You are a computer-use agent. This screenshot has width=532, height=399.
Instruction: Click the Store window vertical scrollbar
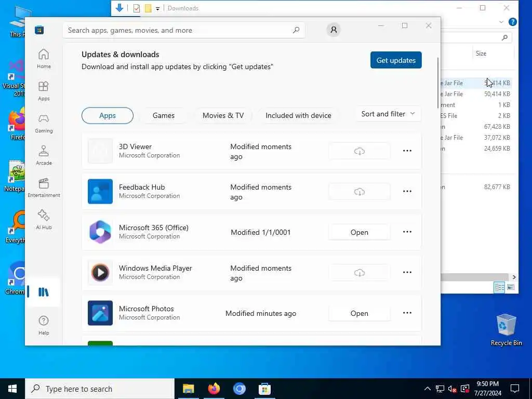(437, 83)
